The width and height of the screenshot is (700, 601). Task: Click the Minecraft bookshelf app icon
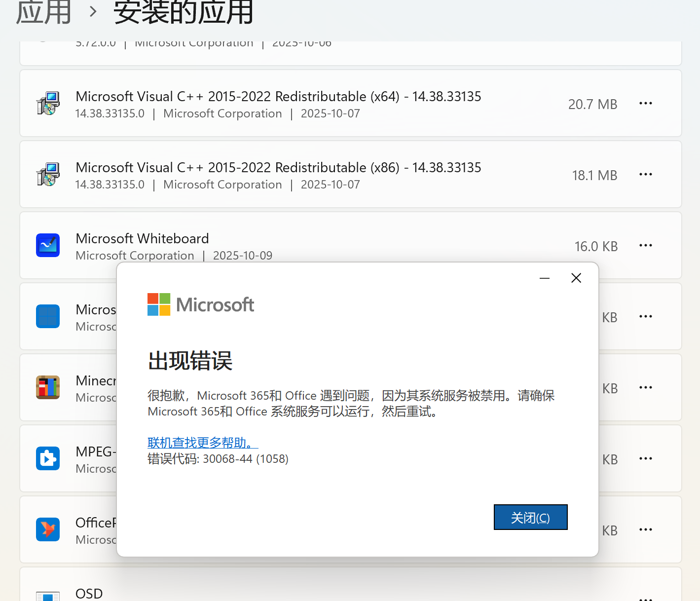click(x=48, y=387)
